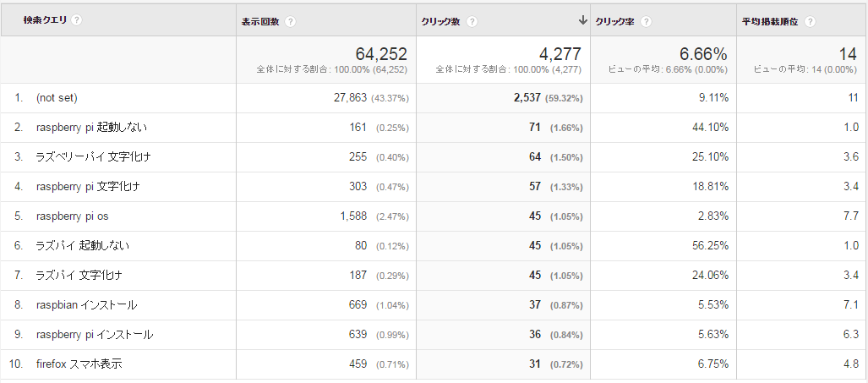The width and height of the screenshot is (868, 383).
Task: Open the (not set) query row
Action: [57, 98]
